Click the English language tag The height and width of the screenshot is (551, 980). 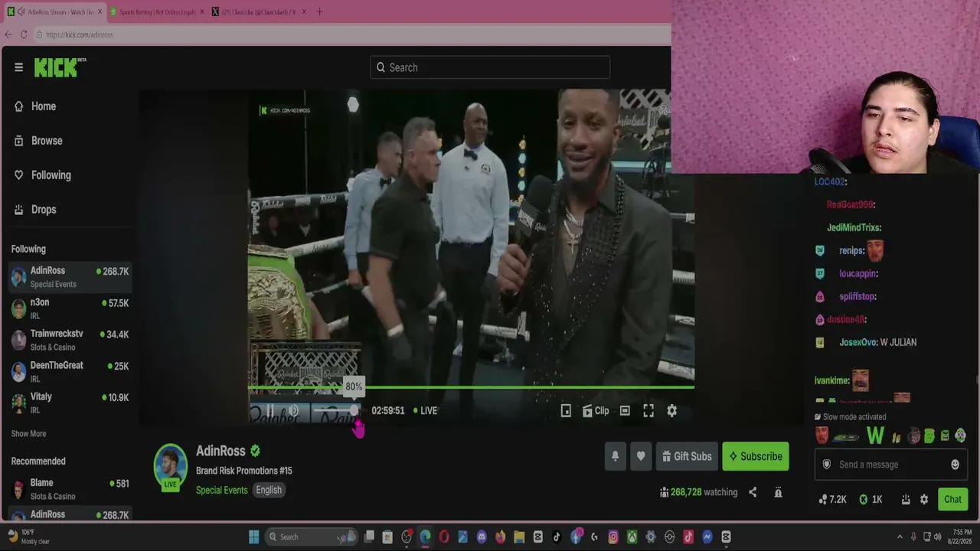269,490
